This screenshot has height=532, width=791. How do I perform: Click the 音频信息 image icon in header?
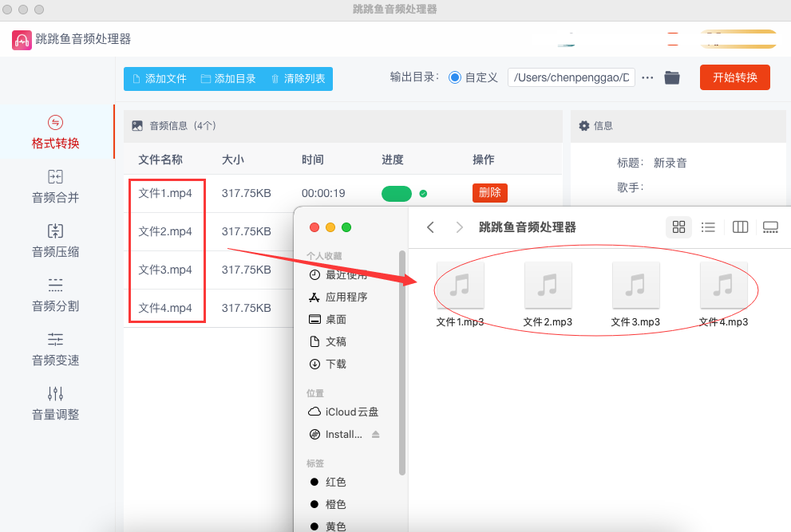pyautogui.click(x=137, y=125)
